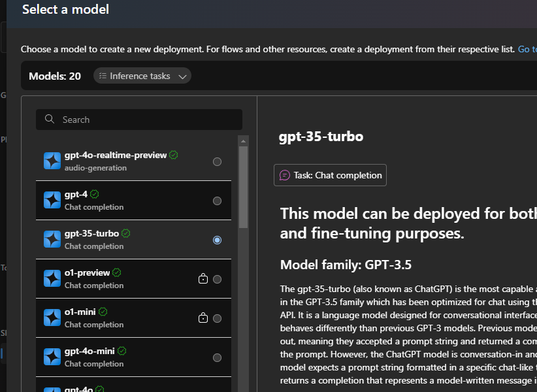The width and height of the screenshot is (537, 392).
Task: Click the model list scrollbar thumb
Action: coord(243,187)
